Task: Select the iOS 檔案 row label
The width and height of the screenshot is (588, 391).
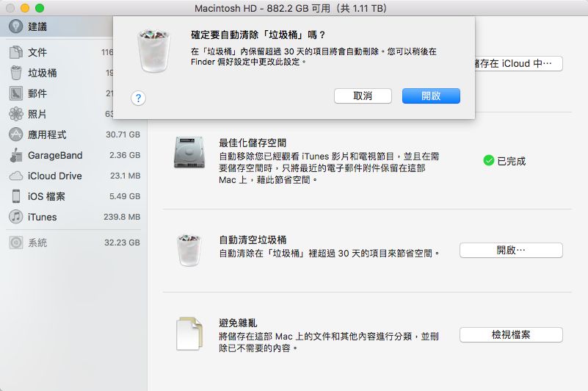Action: (46, 196)
